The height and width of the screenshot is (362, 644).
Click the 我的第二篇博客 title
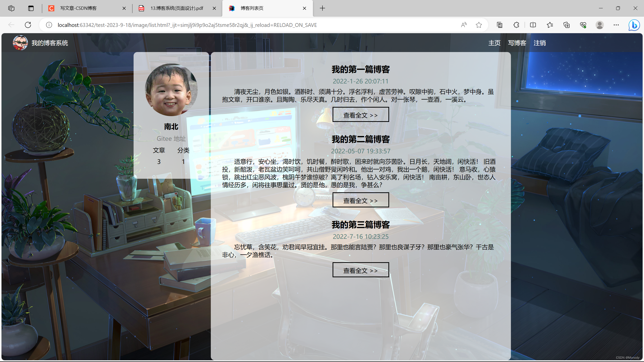coord(361,139)
